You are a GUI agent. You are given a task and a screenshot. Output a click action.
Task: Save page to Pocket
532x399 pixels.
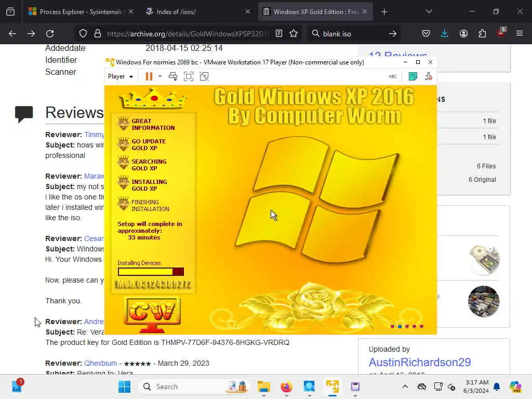(x=426, y=34)
